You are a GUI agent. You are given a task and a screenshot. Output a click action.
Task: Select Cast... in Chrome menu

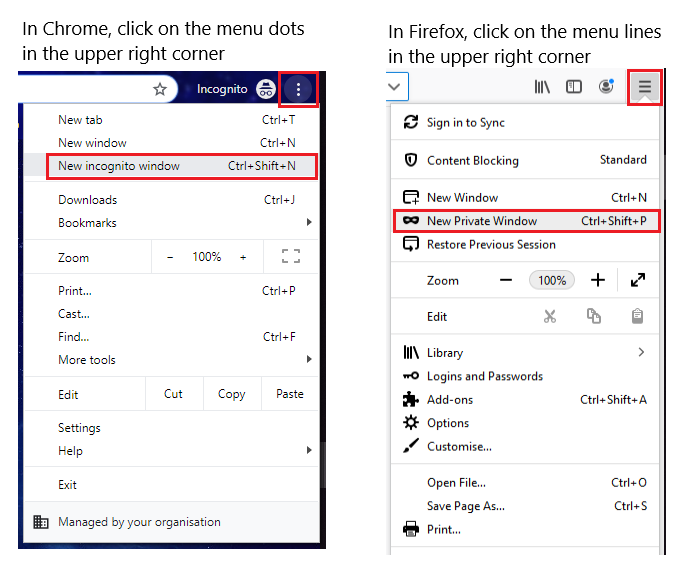click(x=171, y=314)
